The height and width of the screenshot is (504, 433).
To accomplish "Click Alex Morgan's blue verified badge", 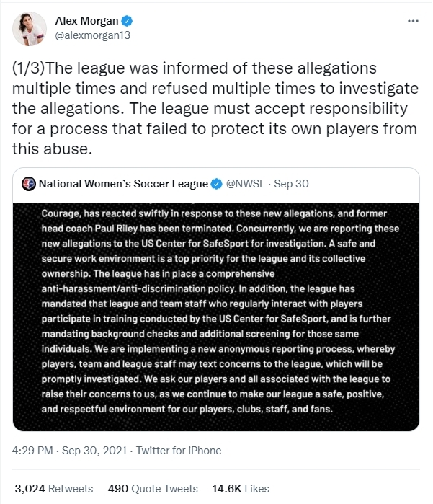I will coord(124,20).
